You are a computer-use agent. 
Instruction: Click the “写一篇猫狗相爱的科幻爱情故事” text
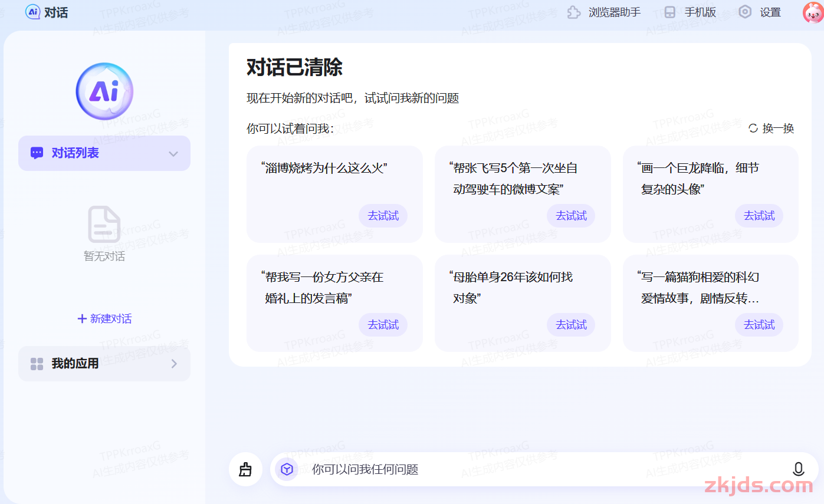click(698, 288)
